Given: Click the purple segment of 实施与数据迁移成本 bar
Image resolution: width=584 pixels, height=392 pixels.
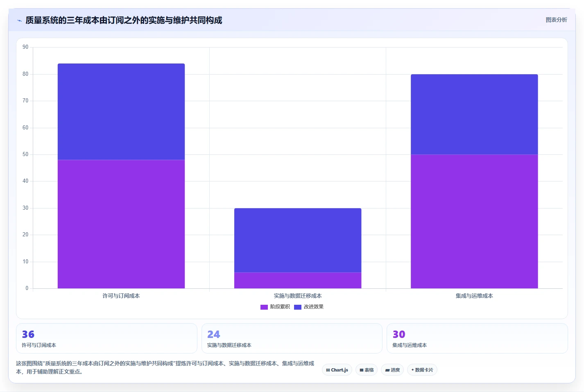Looking at the screenshot, I should point(298,281).
